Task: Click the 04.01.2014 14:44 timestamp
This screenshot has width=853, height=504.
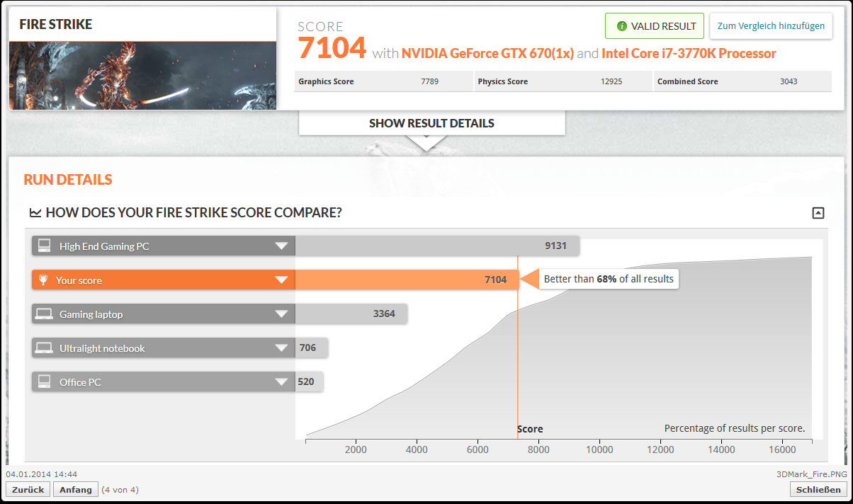Action: click(x=41, y=474)
